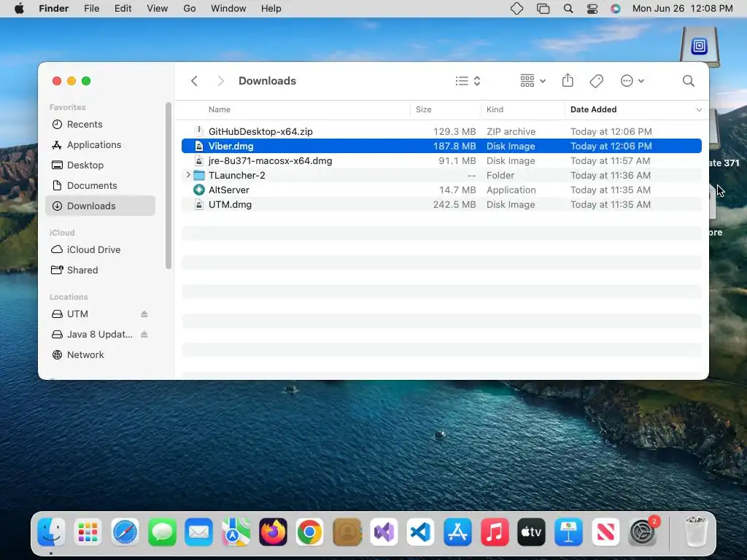Click the Spotlight search icon in menu bar
This screenshot has width=747, height=560.
(x=568, y=9)
